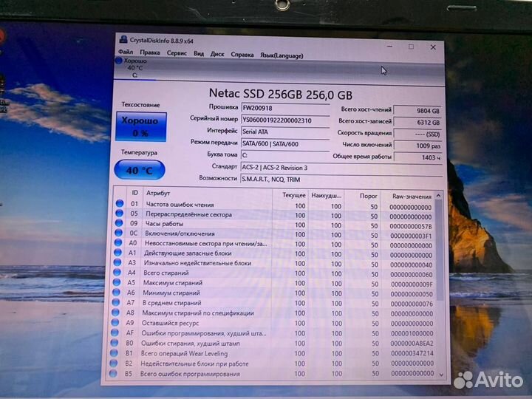Image resolution: width=532 pixels, height=399 pixels.
Task: Click status dot for attribute A4
Action: pos(117,272)
